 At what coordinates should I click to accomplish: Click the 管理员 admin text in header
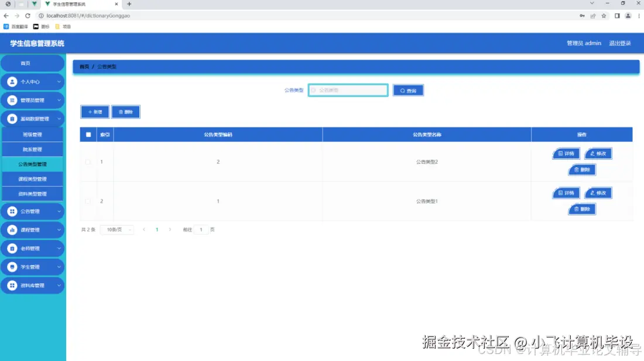[584, 43]
